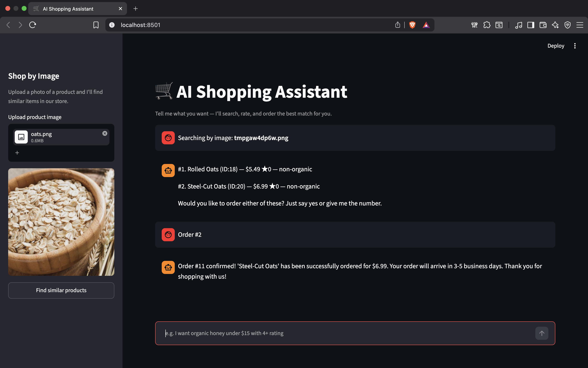Screen dimensions: 588x368
Task: Select the AI Shopping Assistant tab
Action: tap(78, 9)
